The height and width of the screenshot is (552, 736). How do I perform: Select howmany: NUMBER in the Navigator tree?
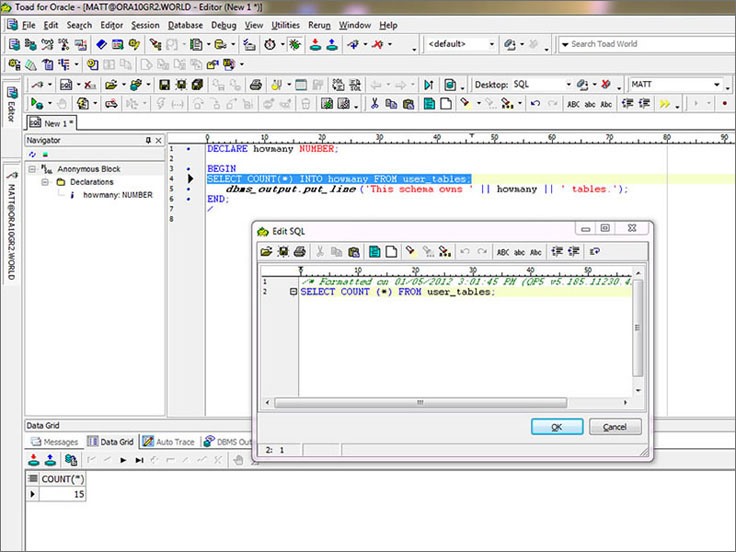click(x=118, y=195)
